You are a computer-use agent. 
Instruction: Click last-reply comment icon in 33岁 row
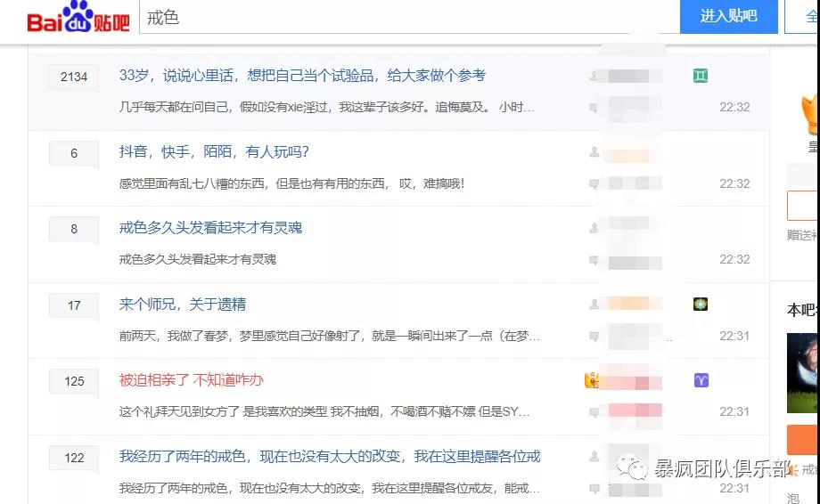point(594,108)
